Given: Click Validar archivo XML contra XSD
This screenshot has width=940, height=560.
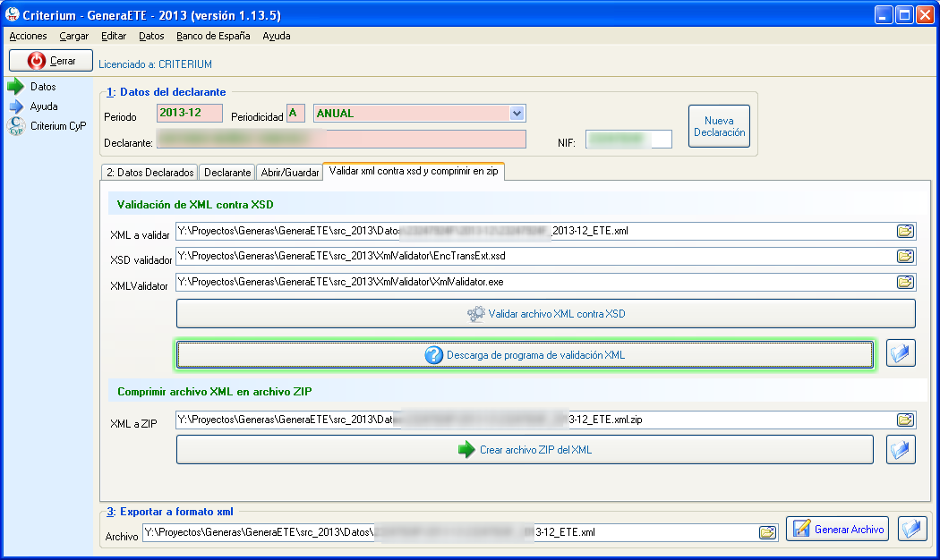Looking at the screenshot, I should click(x=545, y=314).
